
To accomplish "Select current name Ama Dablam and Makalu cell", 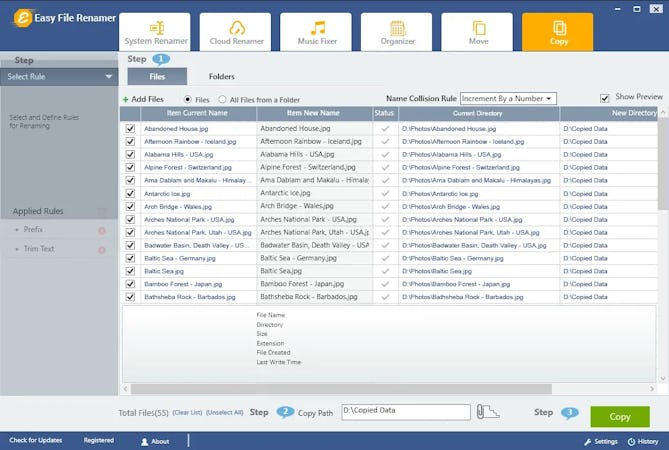I will coord(198,180).
